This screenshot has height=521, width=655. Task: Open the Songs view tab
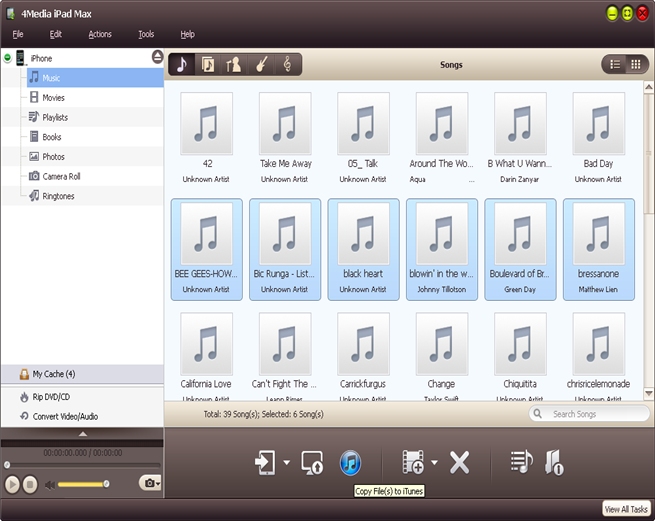tap(182, 65)
